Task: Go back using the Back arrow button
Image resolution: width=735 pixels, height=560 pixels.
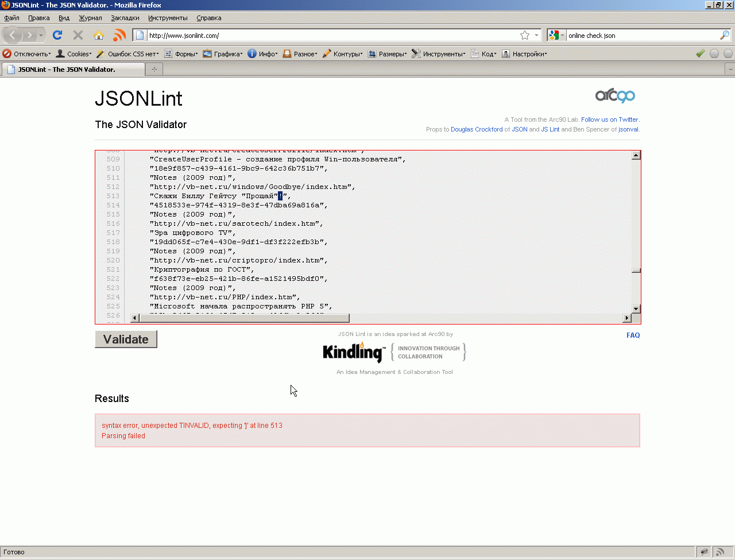Action: pyautogui.click(x=13, y=36)
